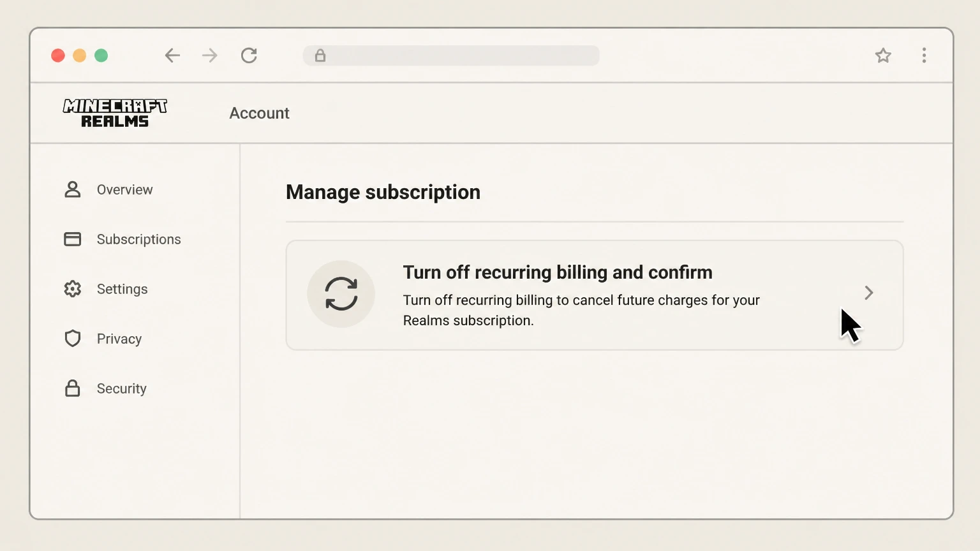Click 'Turn off recurring billing and confirm' title
Viewport: 980px width, 551px height.
558,272
